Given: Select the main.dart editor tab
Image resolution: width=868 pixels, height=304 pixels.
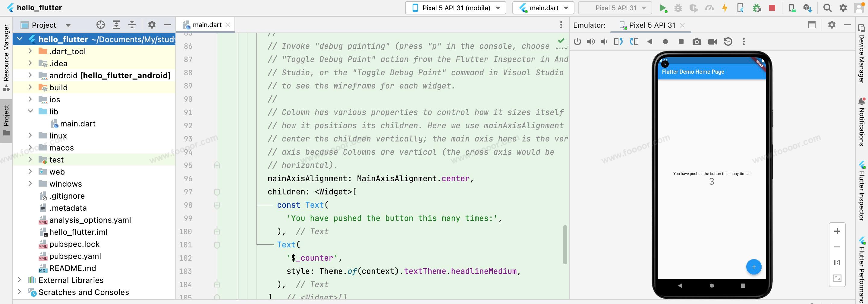Looking at the screenshot, I should 206,25.
